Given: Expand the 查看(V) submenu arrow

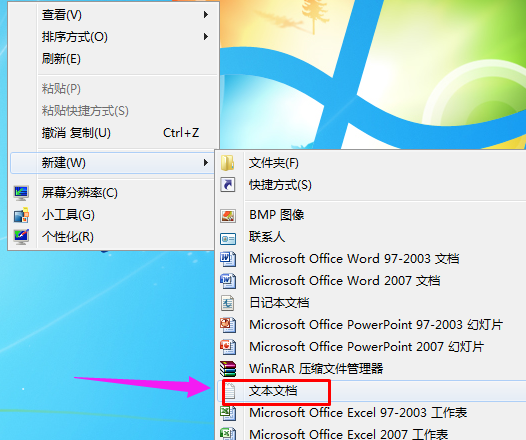Looking at the screenshot, I should click(206, 14).
